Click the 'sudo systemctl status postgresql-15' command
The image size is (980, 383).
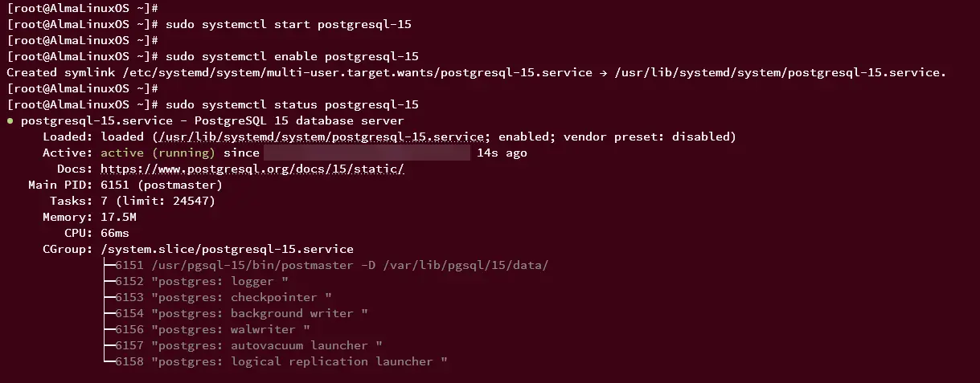click(292, 104)
